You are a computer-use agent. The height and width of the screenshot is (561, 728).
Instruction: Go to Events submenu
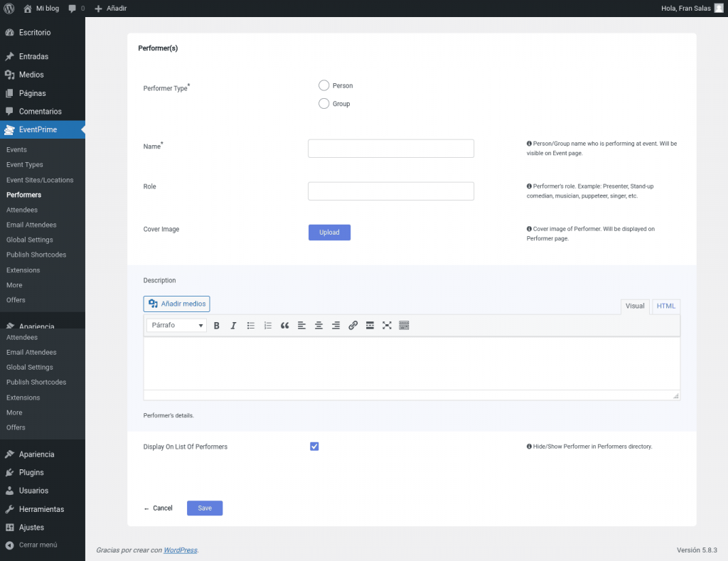point(17,149)
